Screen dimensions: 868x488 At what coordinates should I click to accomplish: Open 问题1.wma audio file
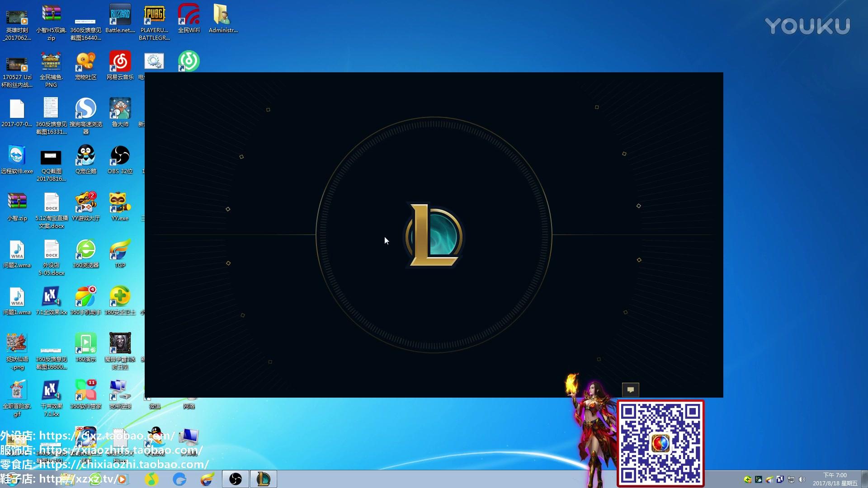pyautogui.click(x=17, y=300)
